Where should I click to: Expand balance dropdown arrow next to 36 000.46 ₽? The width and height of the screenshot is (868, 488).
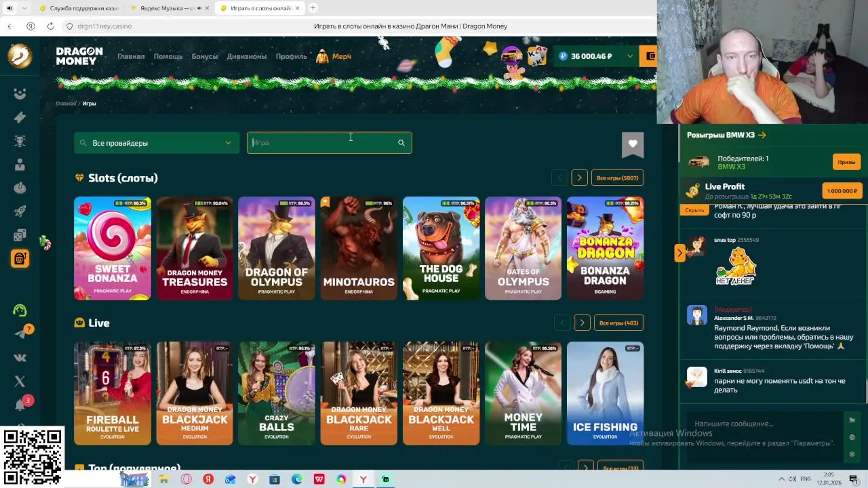pos(630,56)
